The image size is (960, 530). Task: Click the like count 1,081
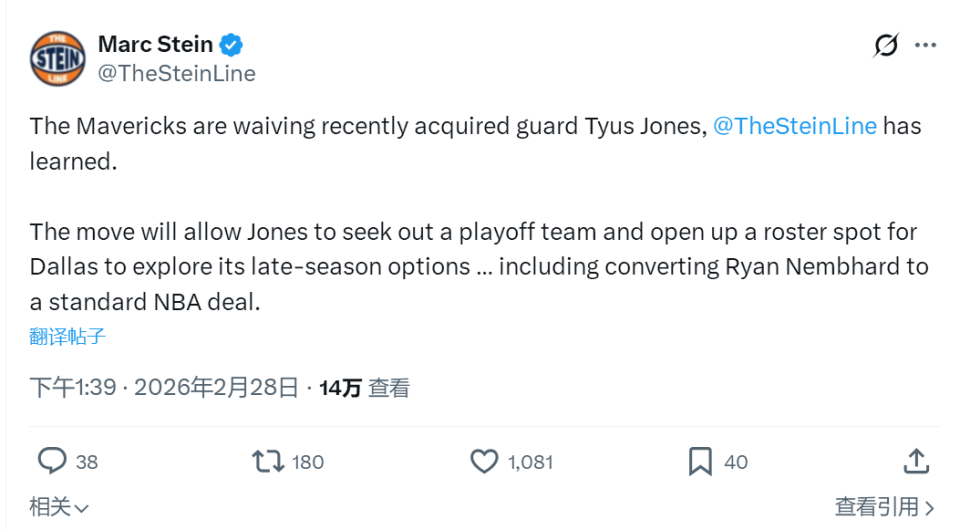point(530,462)
